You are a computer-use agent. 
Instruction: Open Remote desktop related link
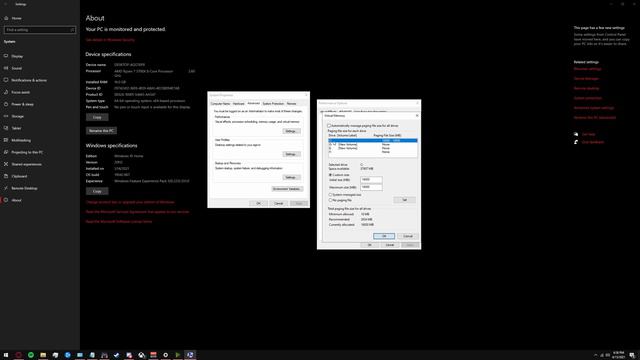tap(587, 89)
